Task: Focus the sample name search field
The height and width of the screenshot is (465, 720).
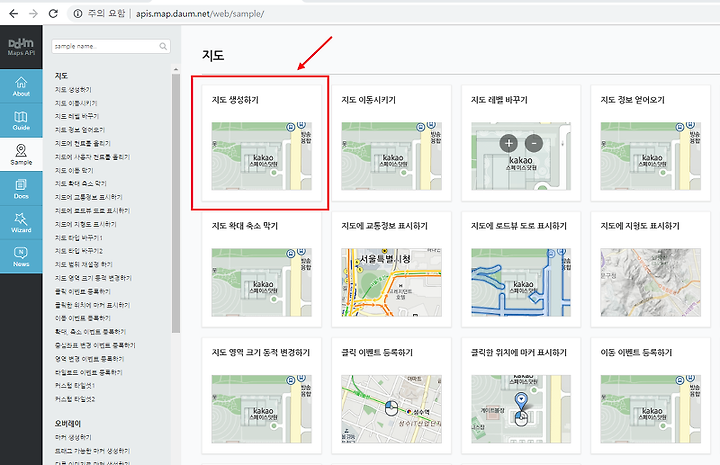Action: tap(111, 46)
